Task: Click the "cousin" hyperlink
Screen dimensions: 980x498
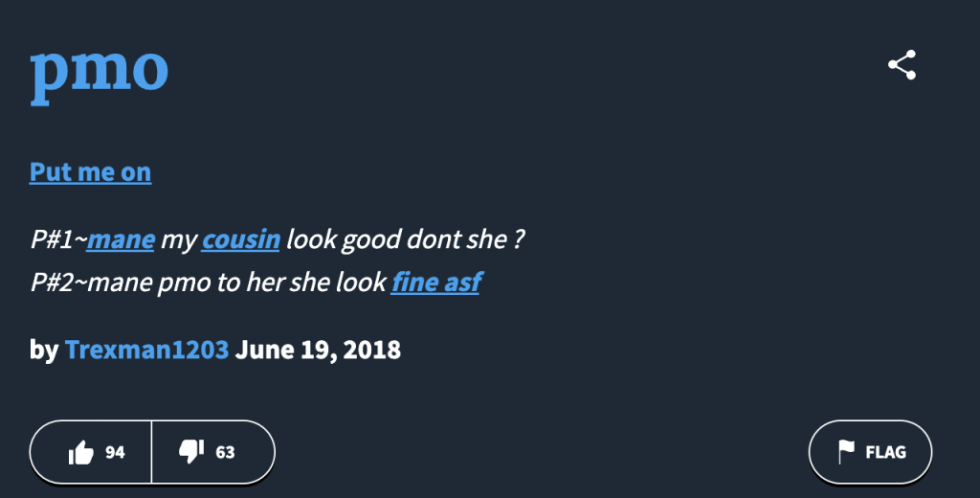Action: pyautogui.click(x=240, y=239)
